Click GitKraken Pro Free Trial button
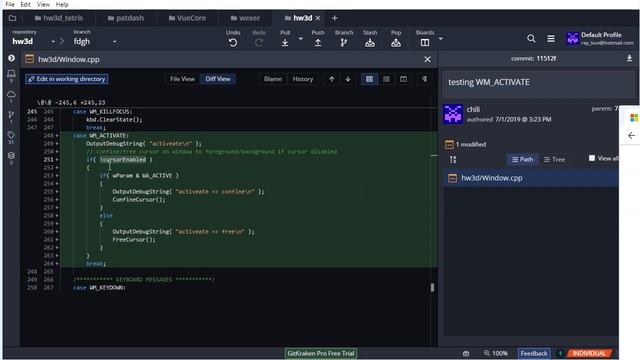The width and height of the screenshot is (640, 360). 321,353
